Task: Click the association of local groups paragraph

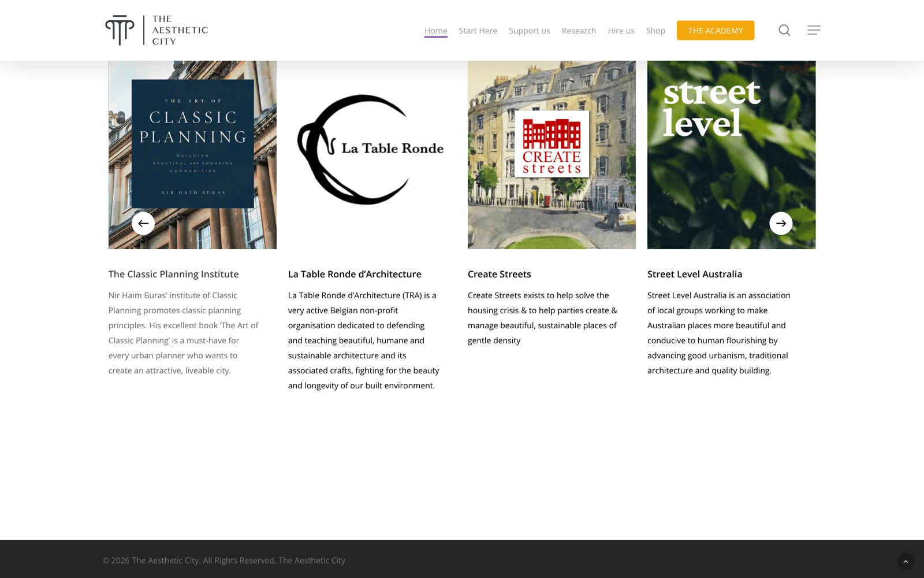Action: 719,333
